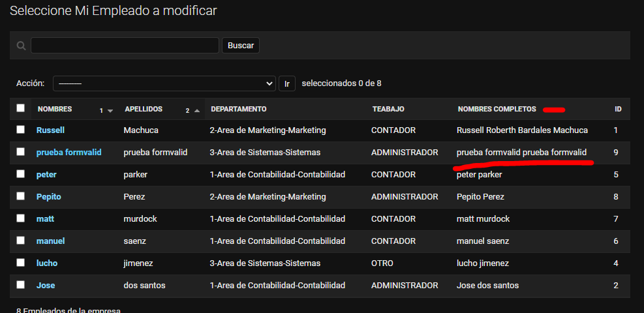Sort by Departamento column header

click(239, 109)
